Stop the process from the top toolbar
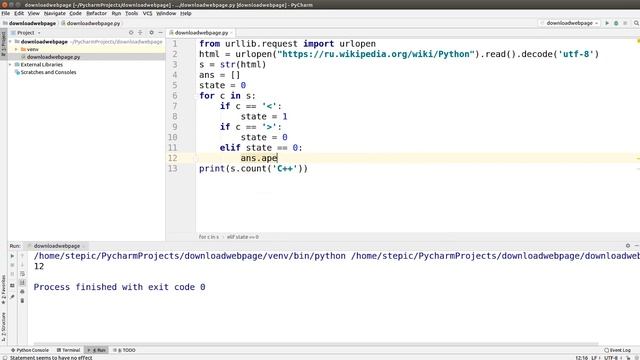 point(625,23)
